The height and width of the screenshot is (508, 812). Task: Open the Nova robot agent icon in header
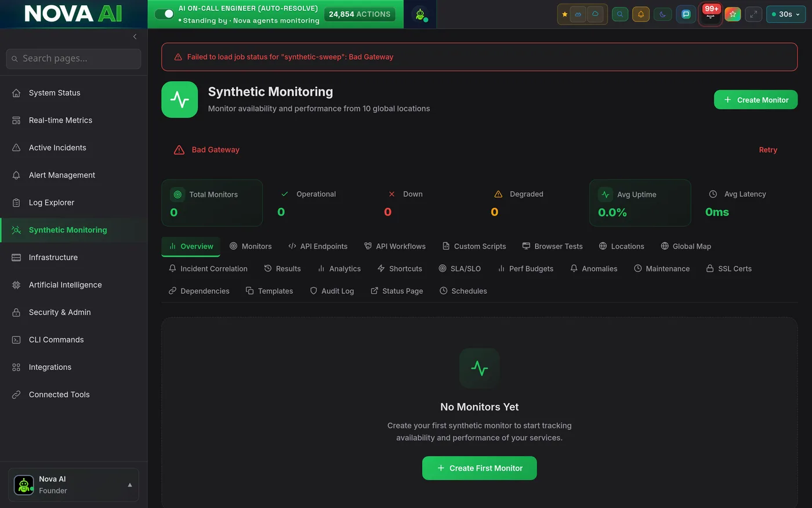pyautogui.click(x=420, y=15)
